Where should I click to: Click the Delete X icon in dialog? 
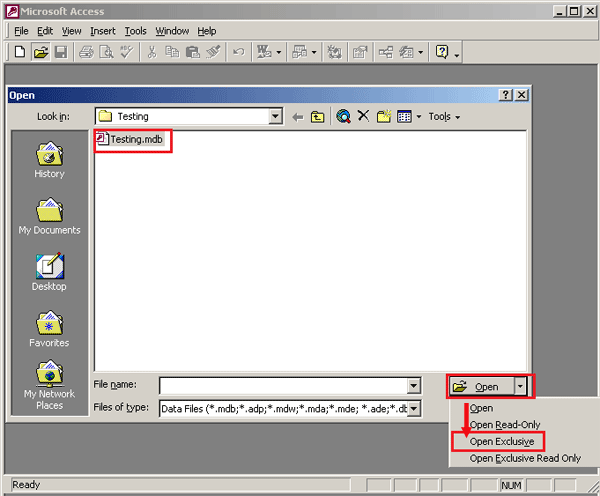coord(364,116)
